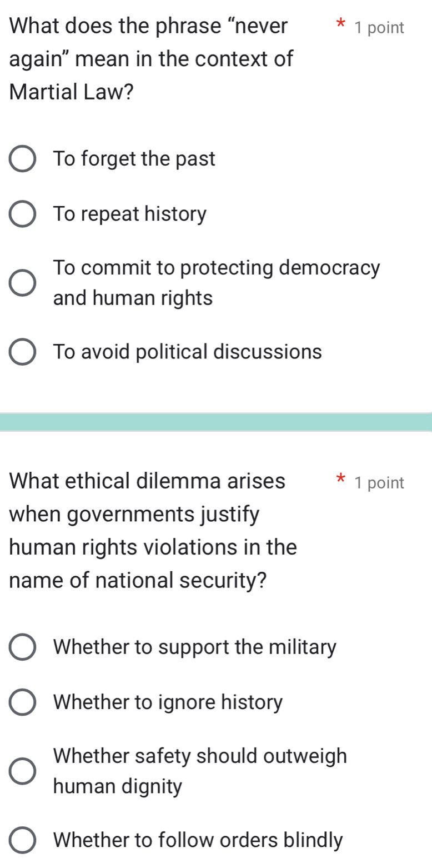Select "To avoid political discussions"
The image size is (432, 868).
[x=22, y=352]
